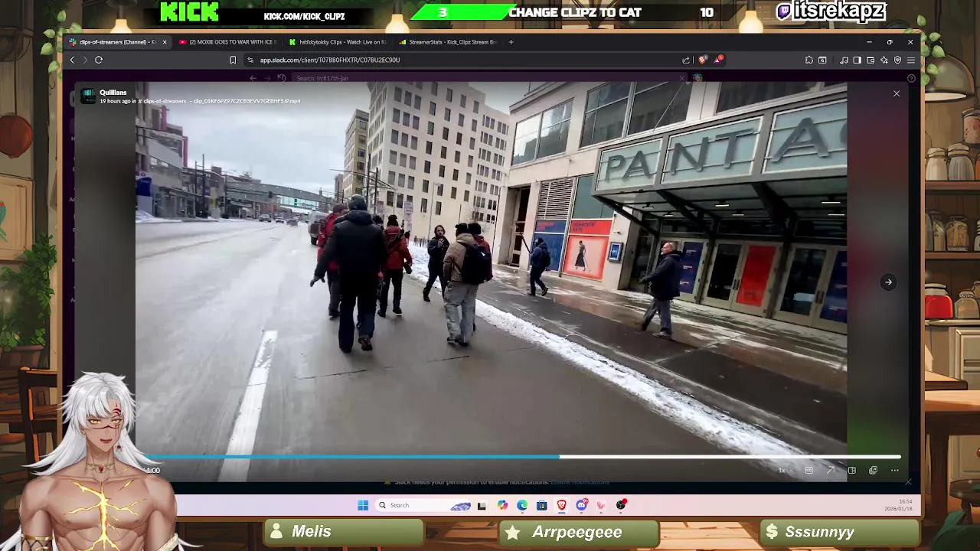Open picture-in-picture for the video
This screenshot has width=980, height=551.
point(874,471)
